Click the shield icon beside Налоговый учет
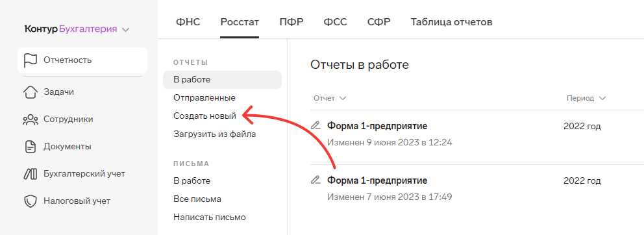The image size is (644, 235). [x=30, y=201]
